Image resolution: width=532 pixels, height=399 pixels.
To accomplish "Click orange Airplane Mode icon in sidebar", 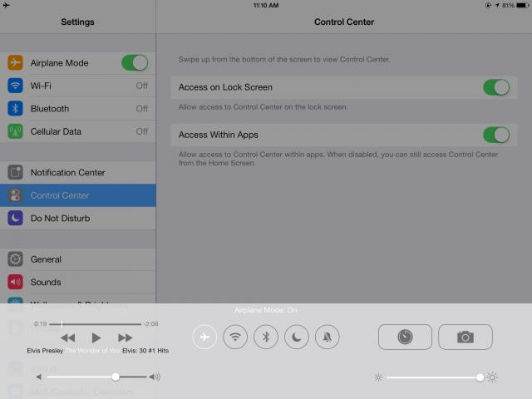I will point(15,63).
